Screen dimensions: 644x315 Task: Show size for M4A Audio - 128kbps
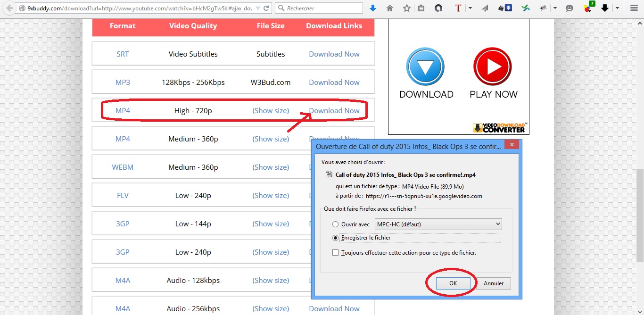click(271, 280)
